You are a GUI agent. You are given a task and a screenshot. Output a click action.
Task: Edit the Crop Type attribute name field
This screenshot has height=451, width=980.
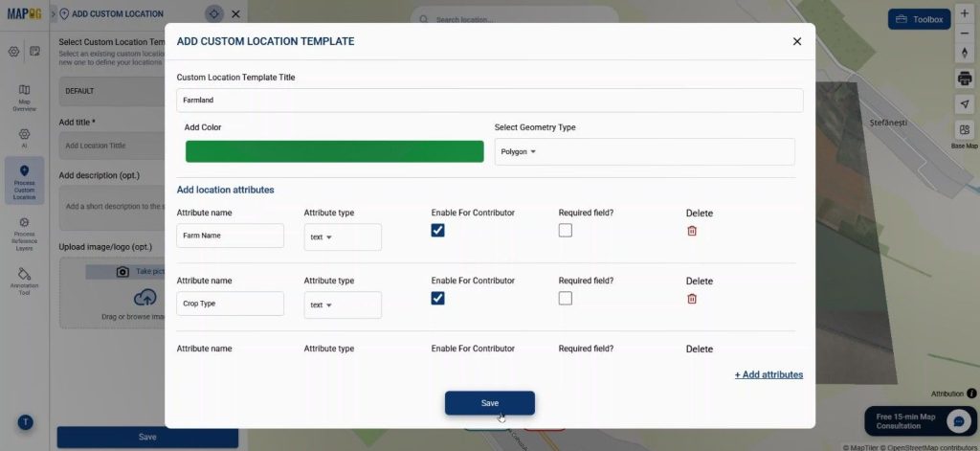[x=230, y=304]
